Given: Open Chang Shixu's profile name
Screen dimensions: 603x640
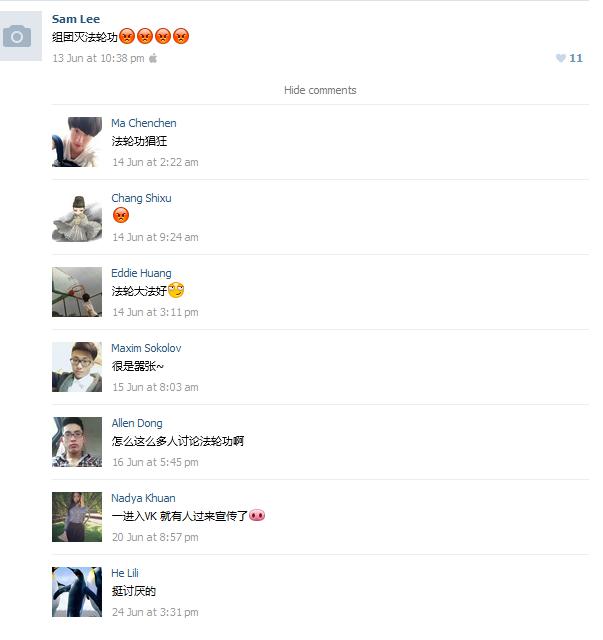Looking at the screenshot, I should (x=141, y=198).
